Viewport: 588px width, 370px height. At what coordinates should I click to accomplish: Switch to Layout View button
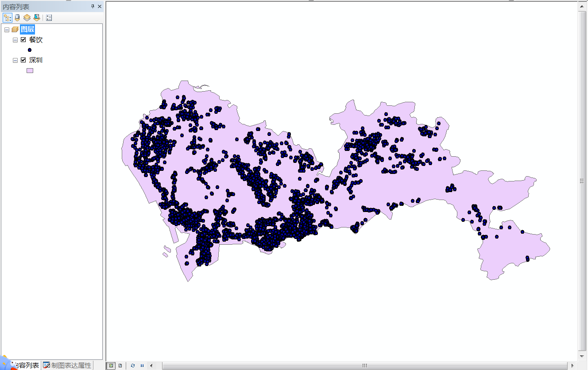pyautogui.click(x=120, y=366)
